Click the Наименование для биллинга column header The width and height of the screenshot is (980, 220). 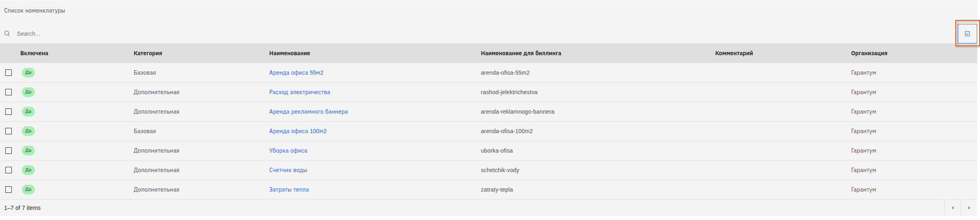tap(521, 53)
